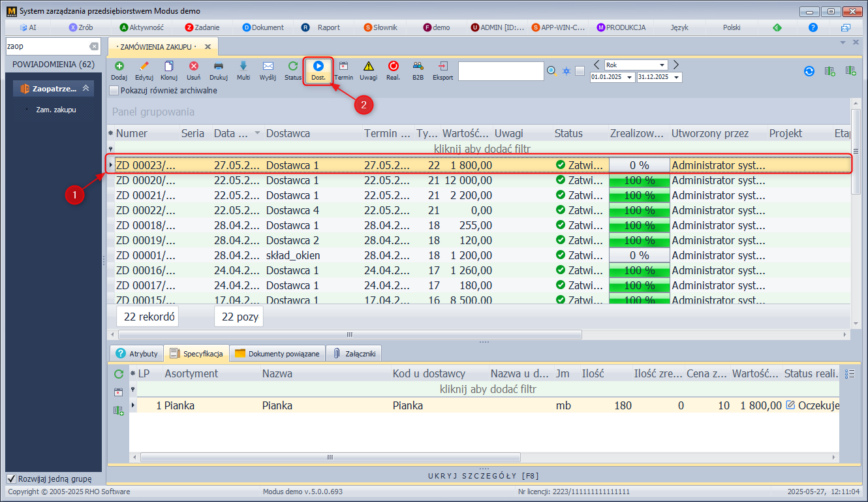Click the Eksport toolbar icon
This screenshot has height=502, width=868.
click(x=442, y=67)
